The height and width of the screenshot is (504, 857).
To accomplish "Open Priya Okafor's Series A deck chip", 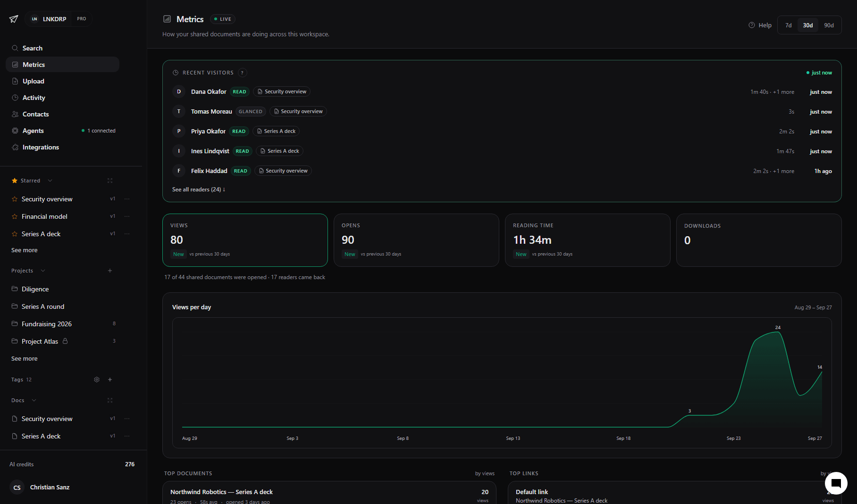I will pyautogui.click(x=276, y=132).
